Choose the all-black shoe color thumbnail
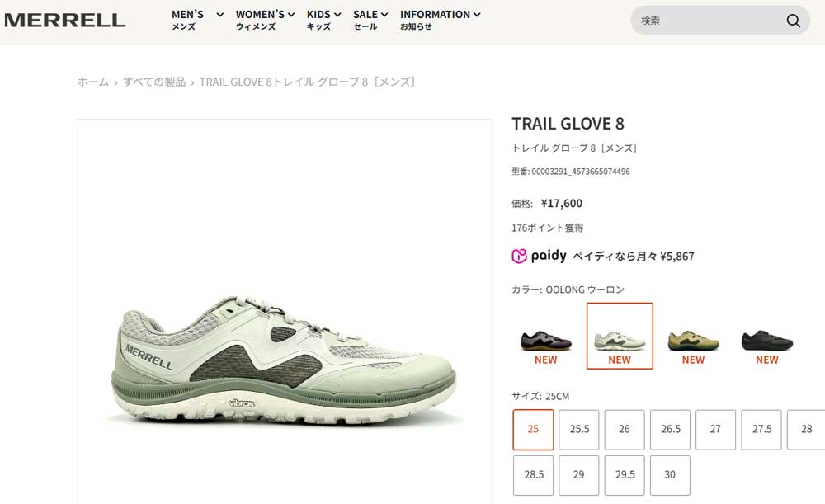This screenshot has height=504, width=825. [767, 337]
